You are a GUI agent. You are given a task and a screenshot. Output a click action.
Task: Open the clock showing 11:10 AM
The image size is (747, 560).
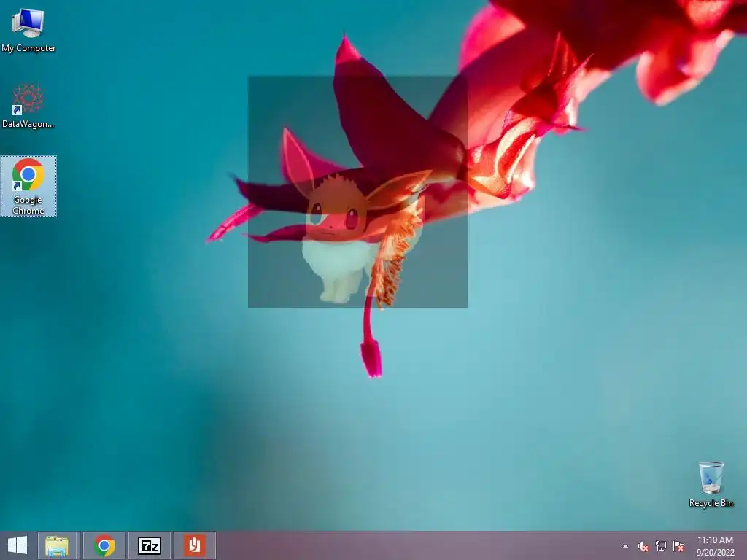pos(715,546)
